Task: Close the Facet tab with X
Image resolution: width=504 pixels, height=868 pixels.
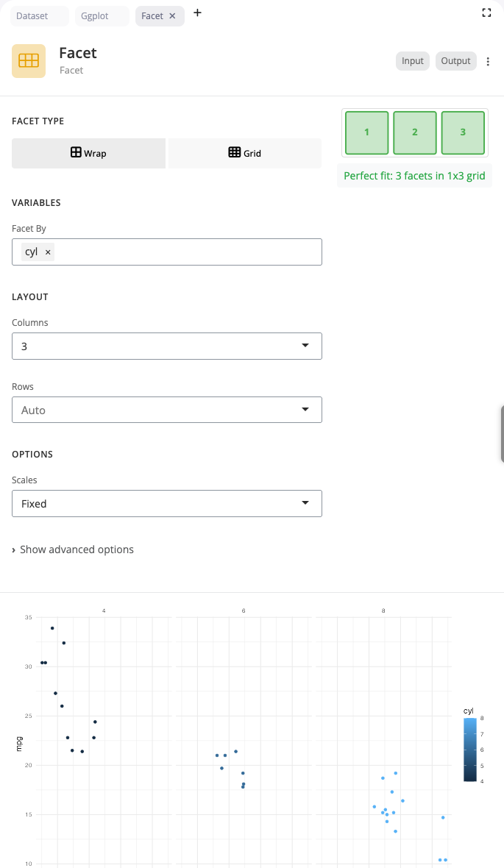Action: tap(172, 15)
